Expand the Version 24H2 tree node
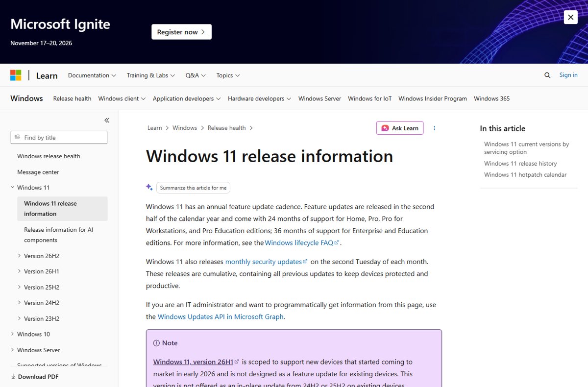Screen dimensions: 588x387 pyautogui.click(x=19, y=303)
